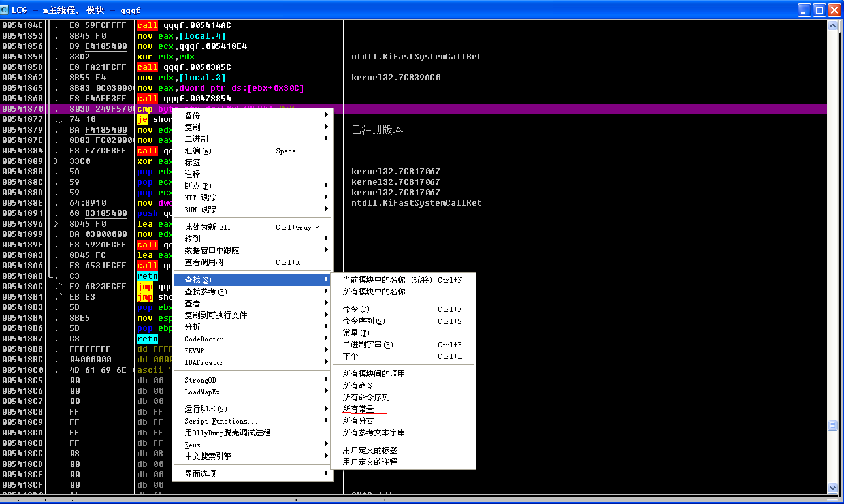
Task: Click the 已注册版本 comment
Action: 378,130
